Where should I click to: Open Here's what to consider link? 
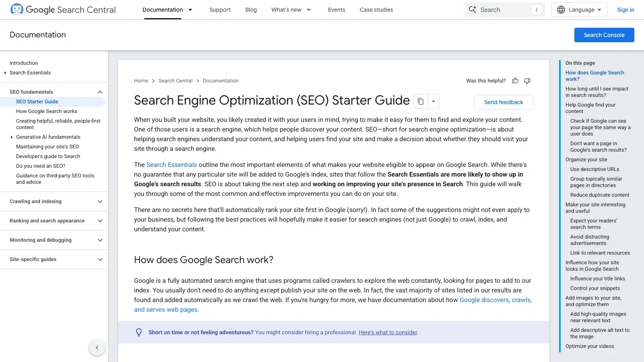point(388,332)
